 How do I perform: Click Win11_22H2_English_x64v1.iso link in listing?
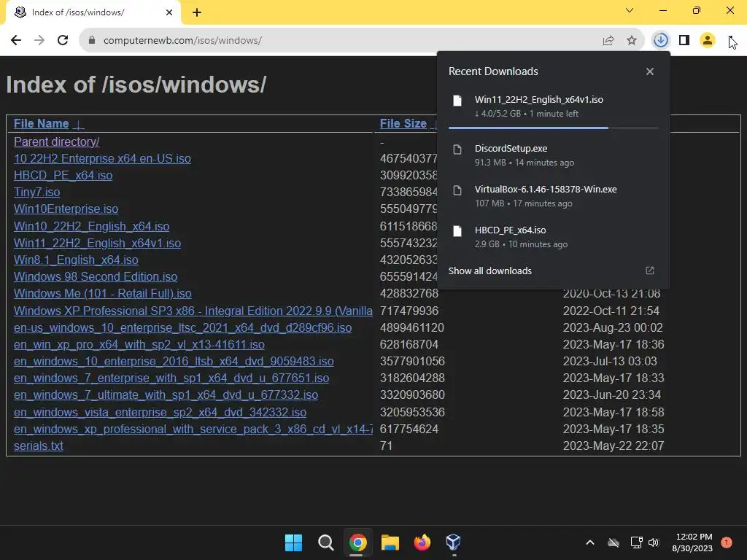point(97,243)
